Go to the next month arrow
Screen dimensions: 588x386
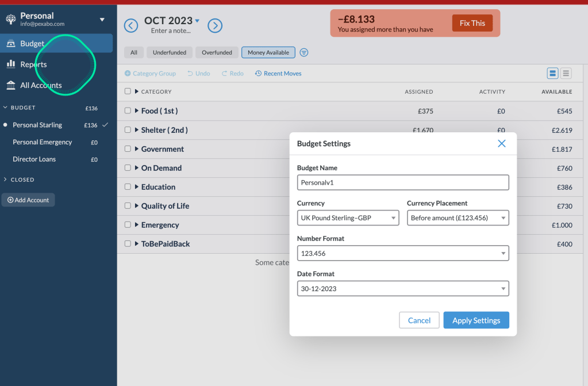(215, 25)
